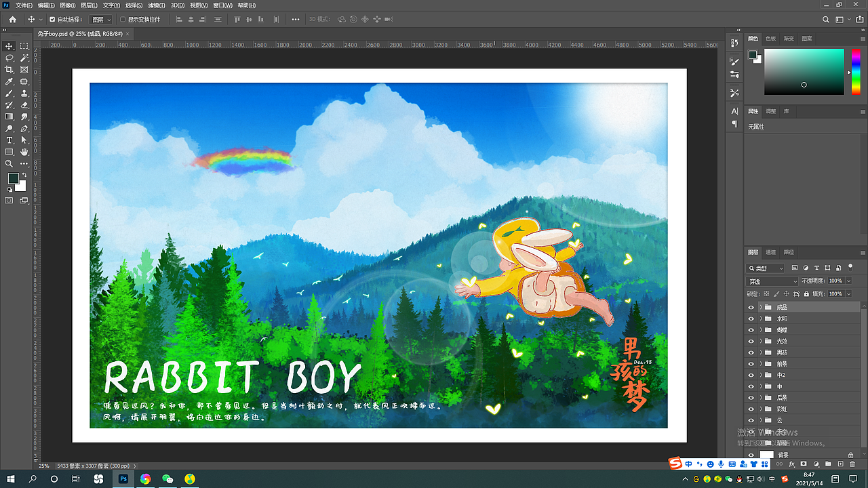This screenshot has width=868, height=488.
Task: Open the blend mode dropdown showing 穿透
Action: pos(772,280)
